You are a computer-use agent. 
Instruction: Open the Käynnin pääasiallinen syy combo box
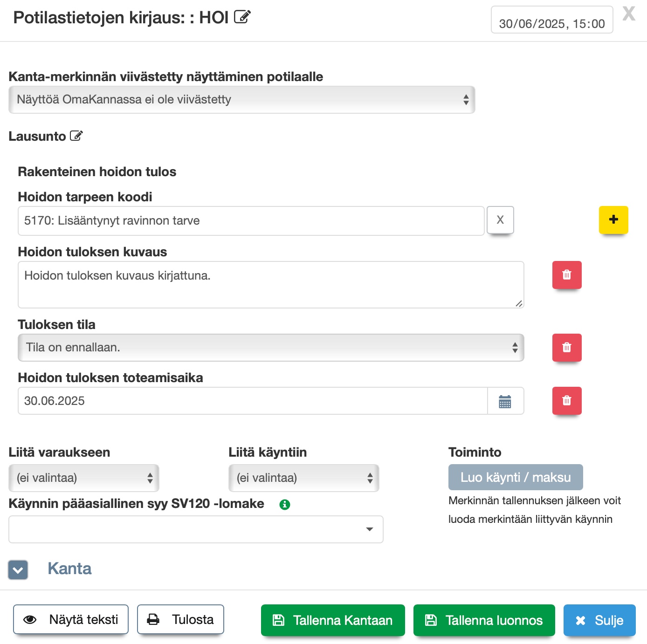click(x=196, y=529)
